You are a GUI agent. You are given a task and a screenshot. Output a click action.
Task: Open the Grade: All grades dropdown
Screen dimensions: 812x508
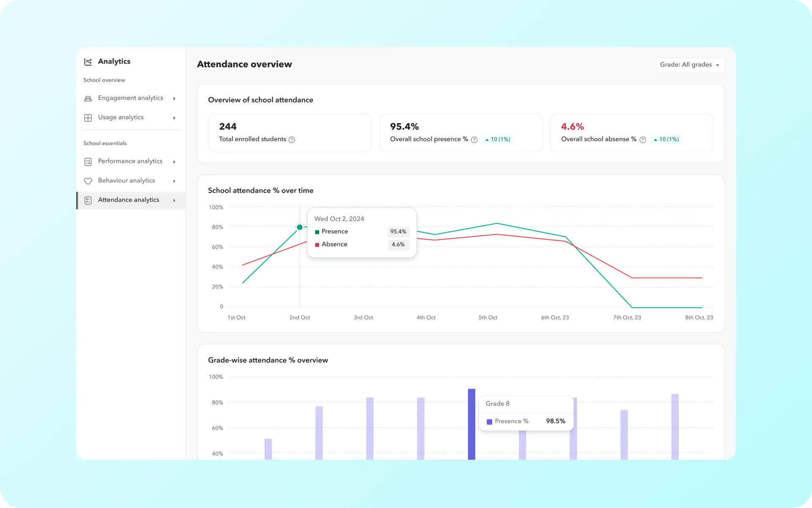690,65
